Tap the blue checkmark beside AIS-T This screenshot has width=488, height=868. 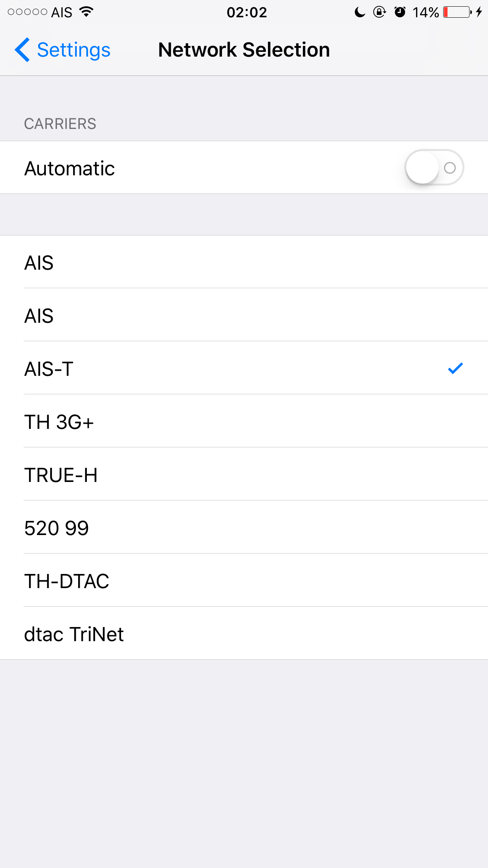tap(455, 368)
